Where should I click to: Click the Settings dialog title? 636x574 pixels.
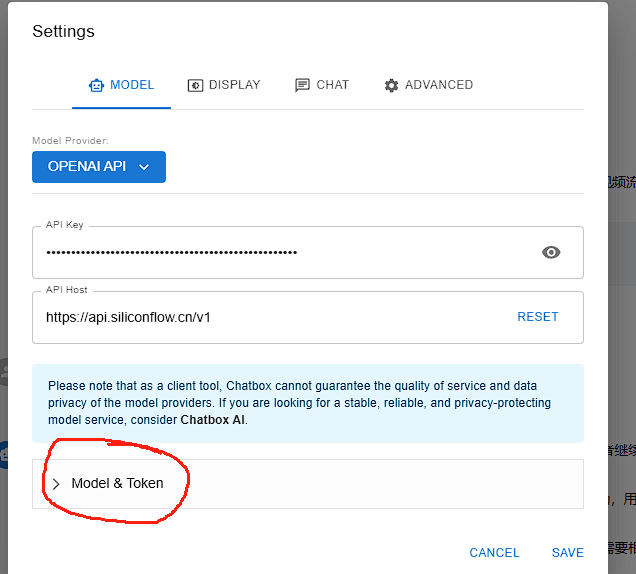[x=63, y=31]
